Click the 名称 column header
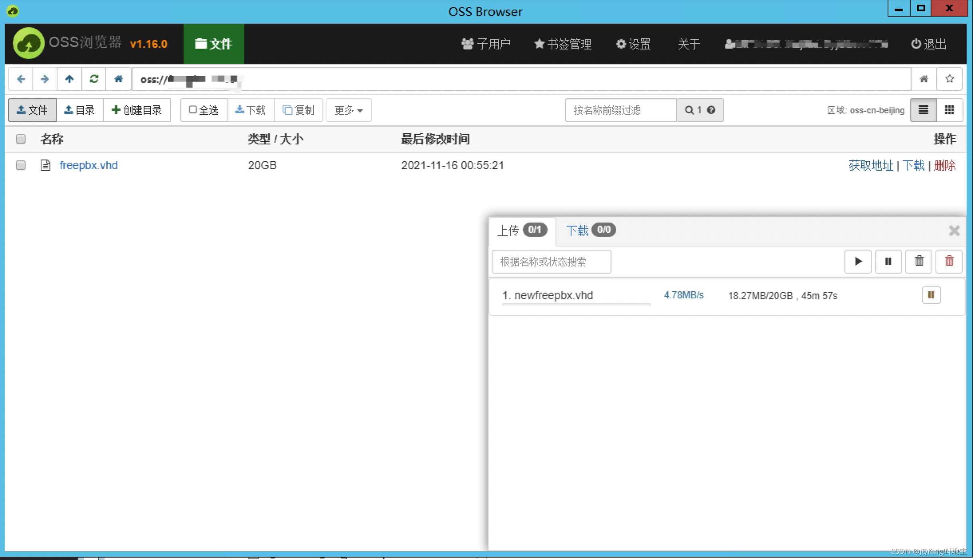This screenshot has width=973, height=560. tap(52, 139)
